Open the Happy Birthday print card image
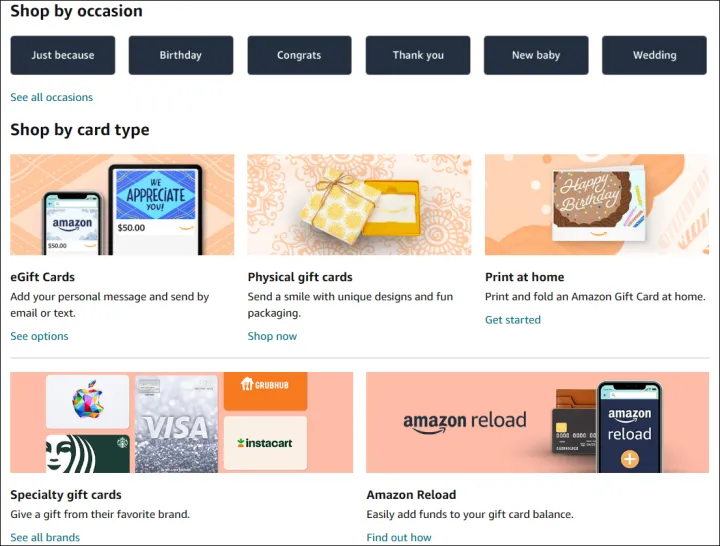720x546 pixels. [597, 205]
